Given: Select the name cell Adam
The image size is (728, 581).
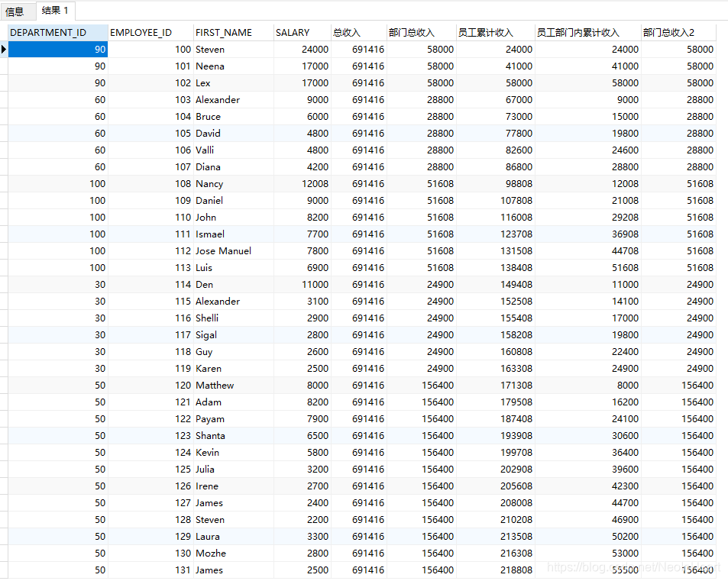Looking at the screenshot, I should 234,402.
